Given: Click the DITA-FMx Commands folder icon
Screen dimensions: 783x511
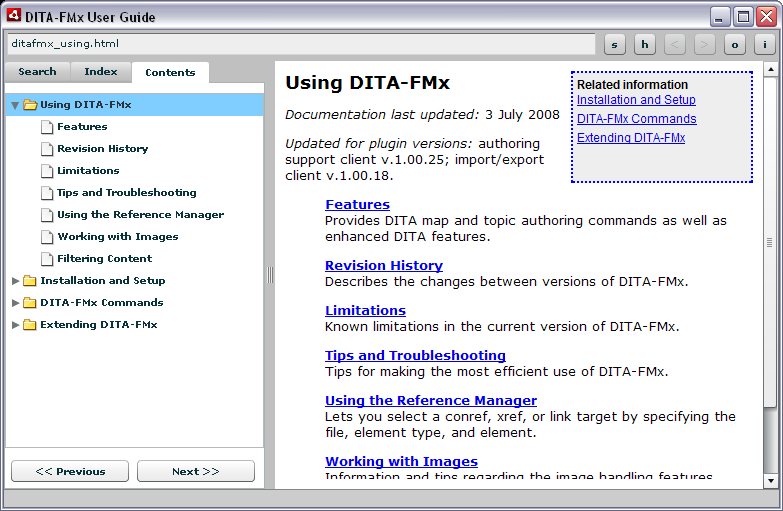Looking at the screenshot, I should click(x=30, y=303).
